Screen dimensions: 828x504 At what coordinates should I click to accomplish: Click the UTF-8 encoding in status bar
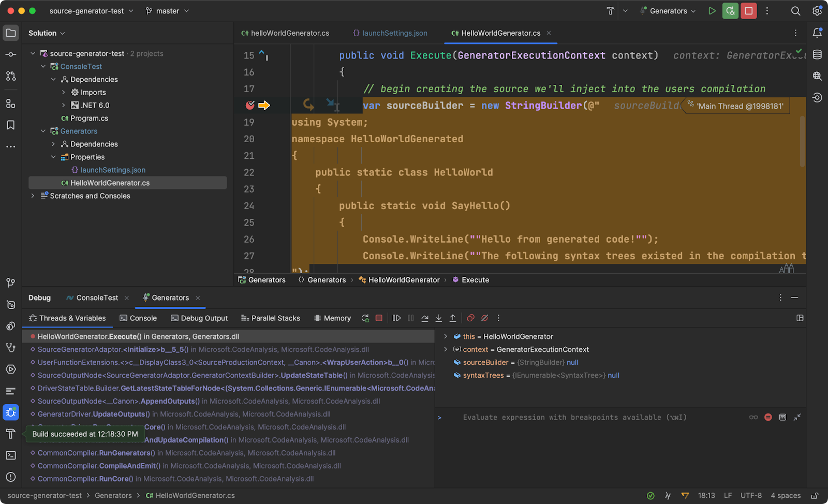751,496
